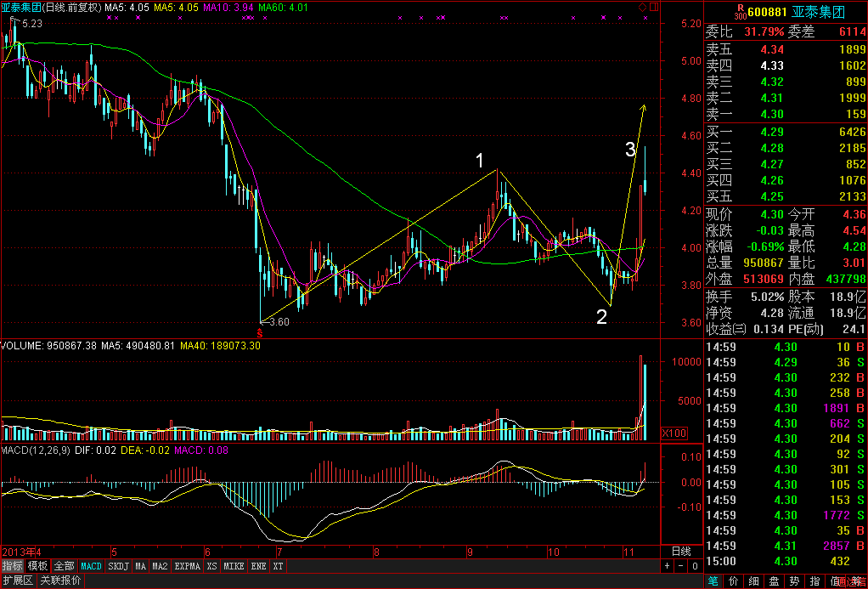
Task: Click the 卖五 ask price 4.34
Action: point(772,49)
